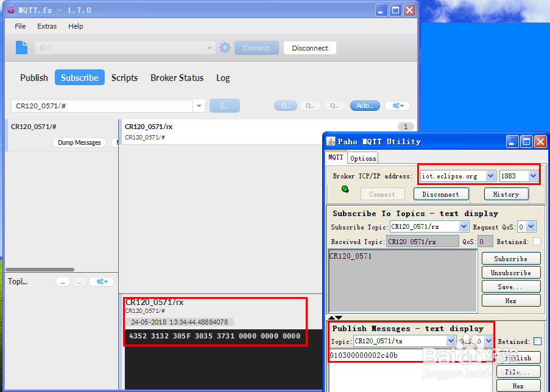
Task: Select QoS 0 in the subscribe toolbar
Action: [286, 105]
